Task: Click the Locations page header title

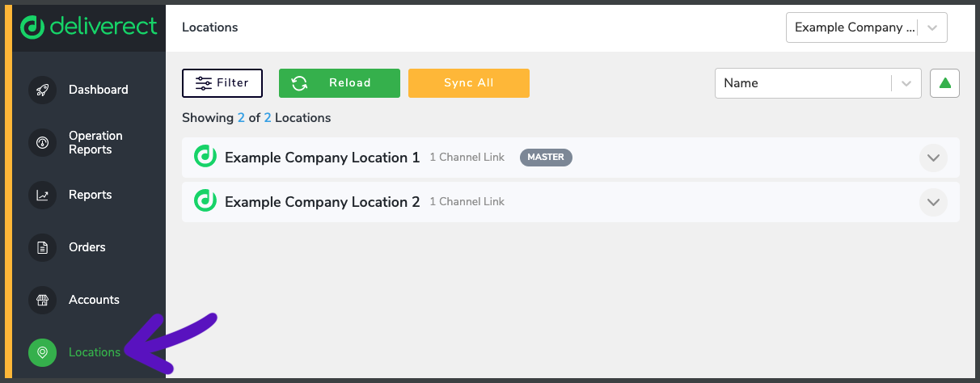Action: tap(210, 27)
